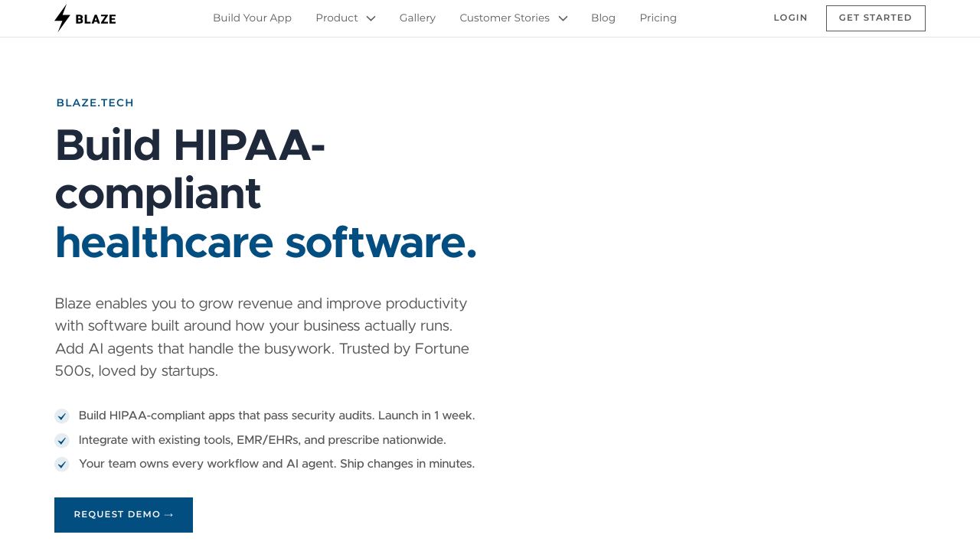Click the checkmark beside 'Build HIPAA-compliant apps'
This screenshot has width=980, height=551.
(x=62, y=416)
